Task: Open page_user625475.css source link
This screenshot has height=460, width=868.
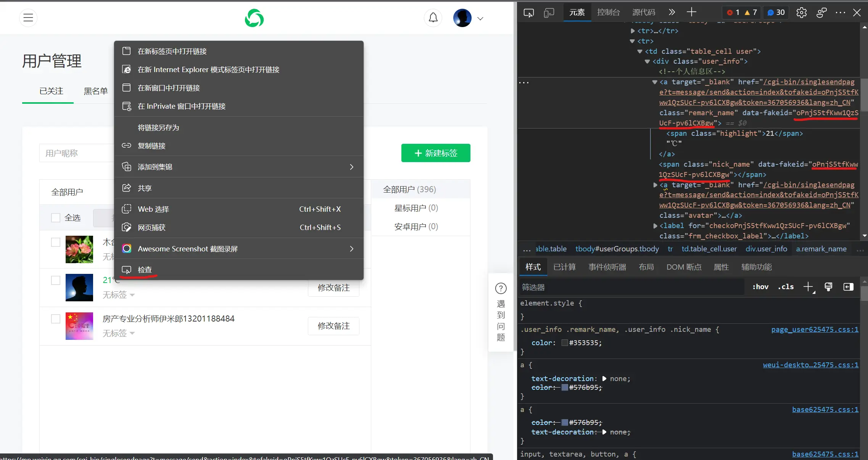Action: click(x=815, y=330)
